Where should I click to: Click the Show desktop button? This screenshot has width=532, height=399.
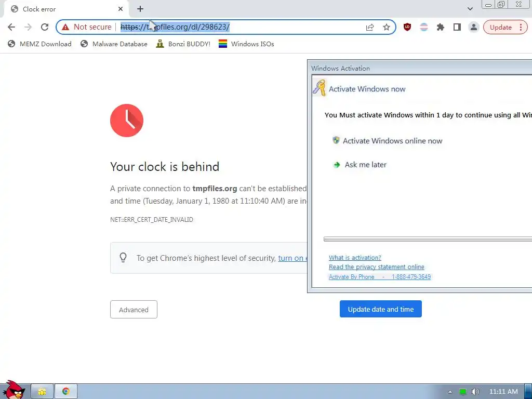click(x=528, y=392)
